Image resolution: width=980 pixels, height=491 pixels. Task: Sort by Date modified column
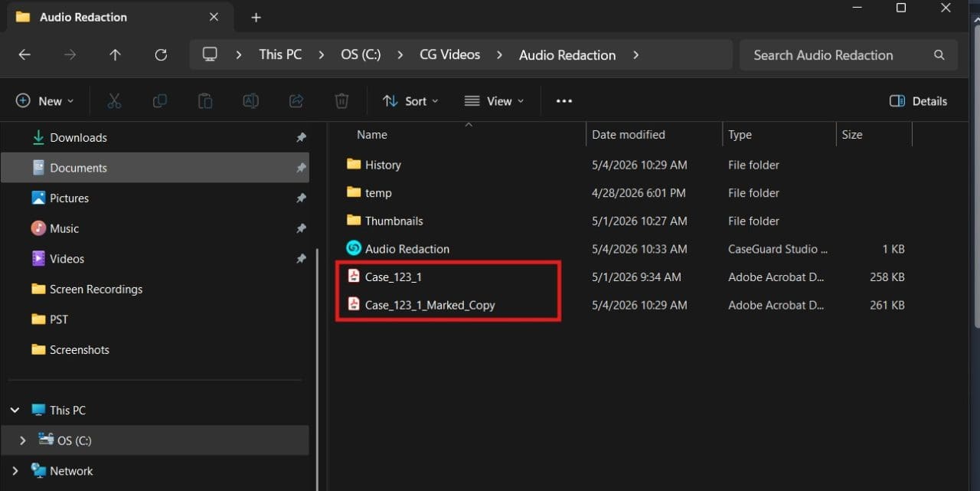point(628,135)
